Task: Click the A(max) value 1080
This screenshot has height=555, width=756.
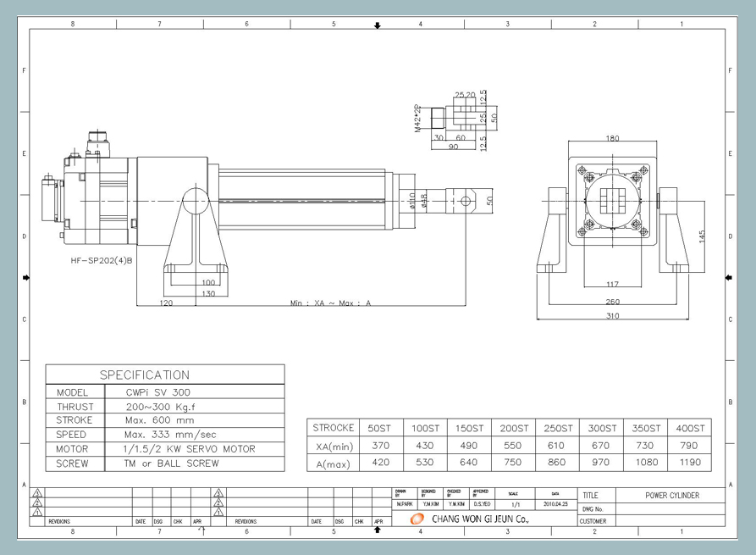Action: pyautogui.click(x=647, y=463)
